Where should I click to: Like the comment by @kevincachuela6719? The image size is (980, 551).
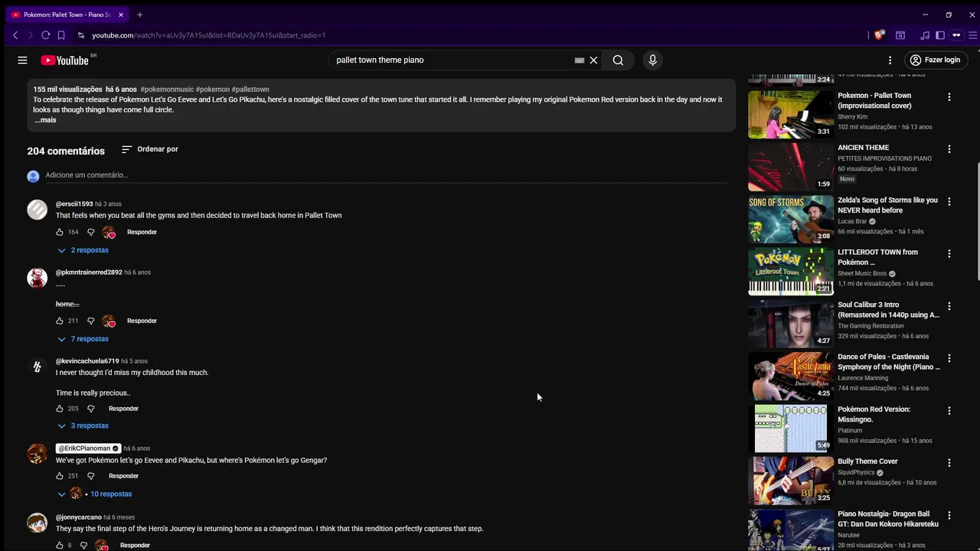(x=60, y=409)
